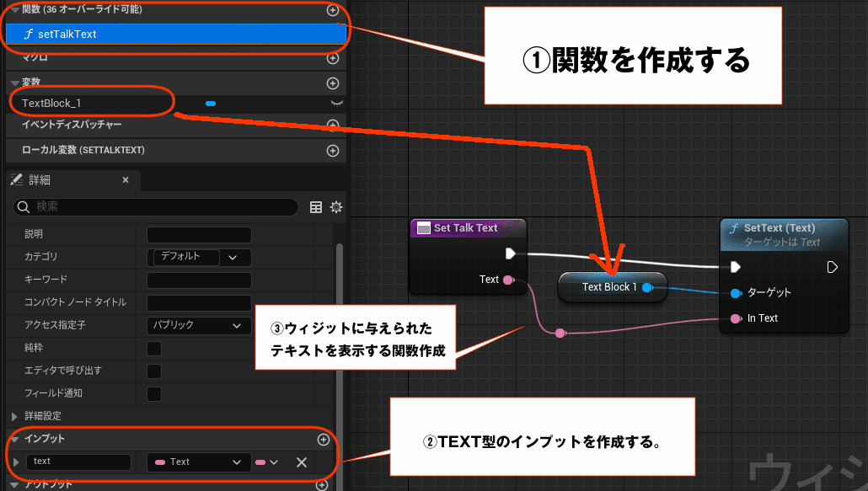Open details panel settings gear

coord(336,207)
